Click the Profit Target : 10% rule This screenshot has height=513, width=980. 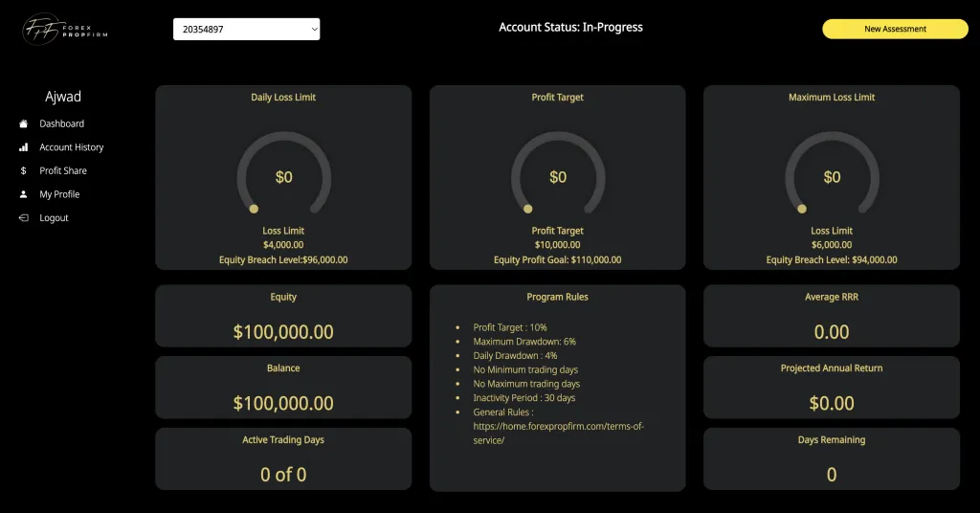(510, 327)
